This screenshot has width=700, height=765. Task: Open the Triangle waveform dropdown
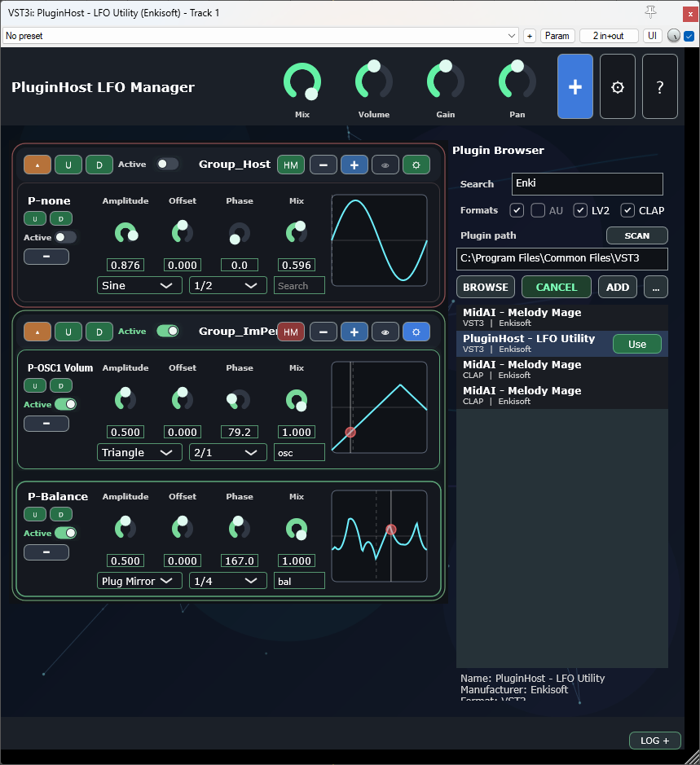[x=139, y=452]
